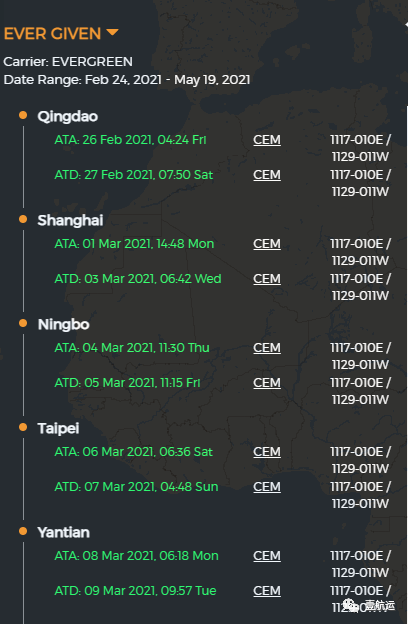The height and width of the screenshot is (624, 408).
Task: Click the Taipei port name heading
Action: tap(58, 429)
